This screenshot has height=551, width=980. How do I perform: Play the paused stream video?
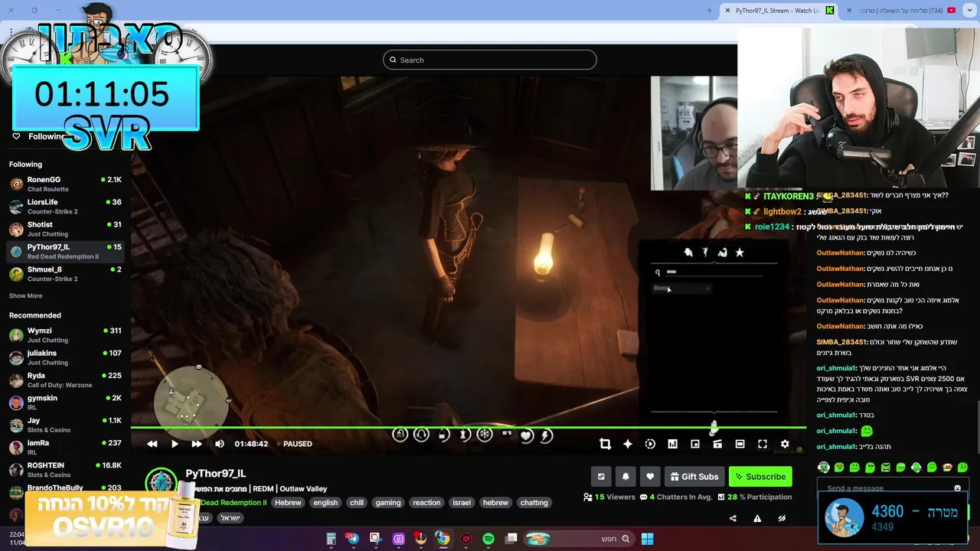point(175,444)
